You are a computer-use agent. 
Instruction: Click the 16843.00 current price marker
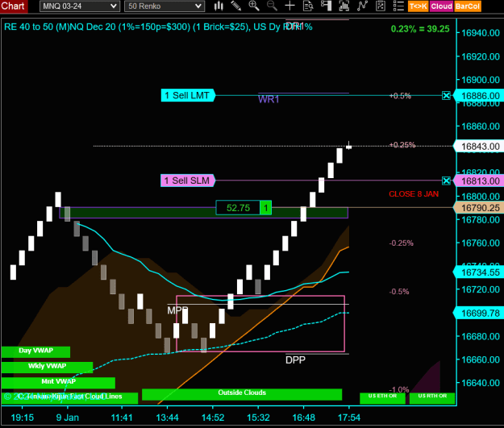[x=480, y=147]
